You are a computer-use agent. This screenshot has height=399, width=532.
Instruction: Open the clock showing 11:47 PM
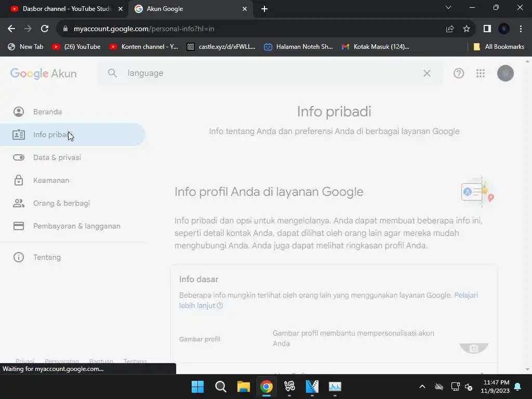pos(495,387)
